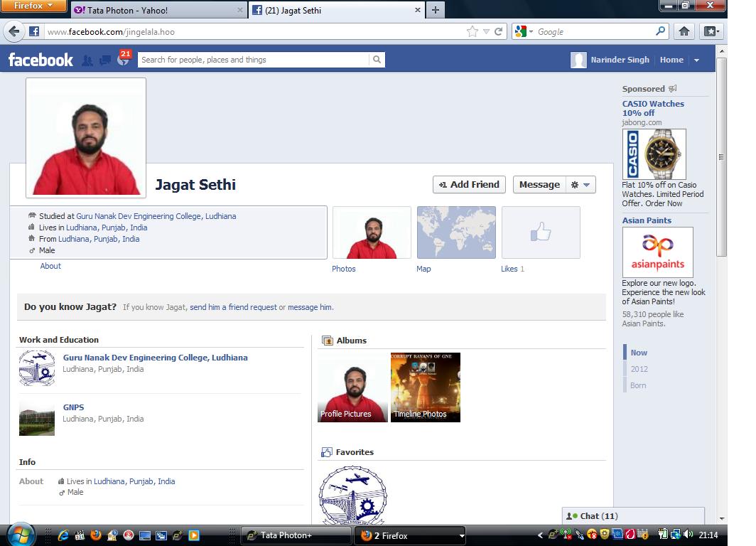The image size is (756, 546).
Task: Open the address bar history dropdown arrow
Action: [x=487, y=31]
